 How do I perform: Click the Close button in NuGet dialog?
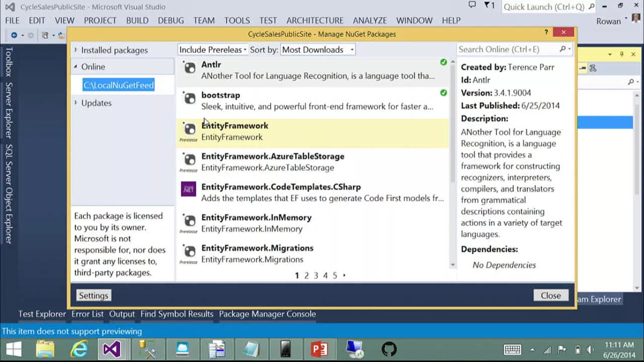tap(550, 295)
